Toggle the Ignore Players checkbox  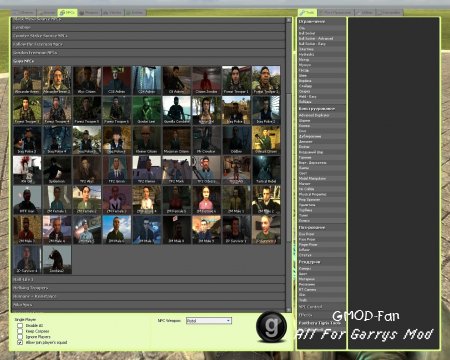point(20,337)
